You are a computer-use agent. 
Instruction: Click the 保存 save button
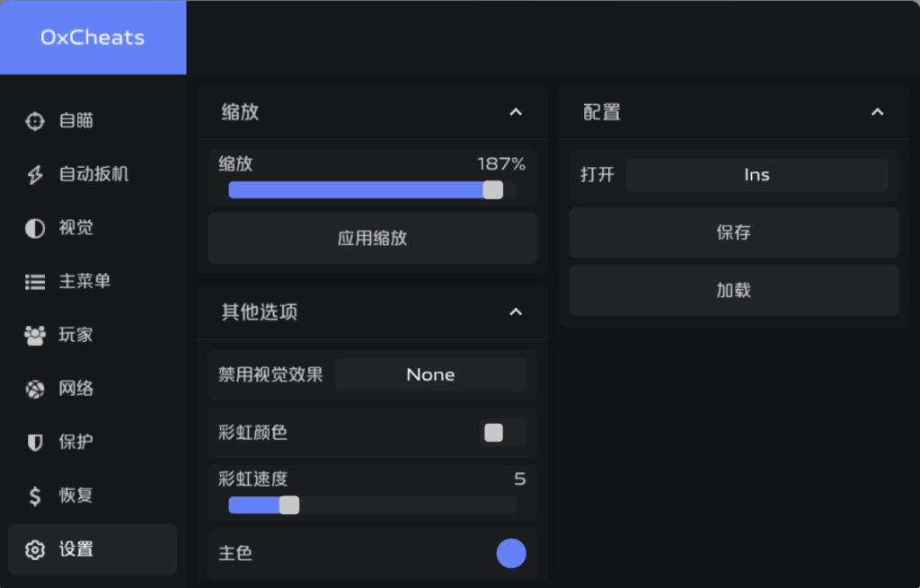(x=733, y=233)
